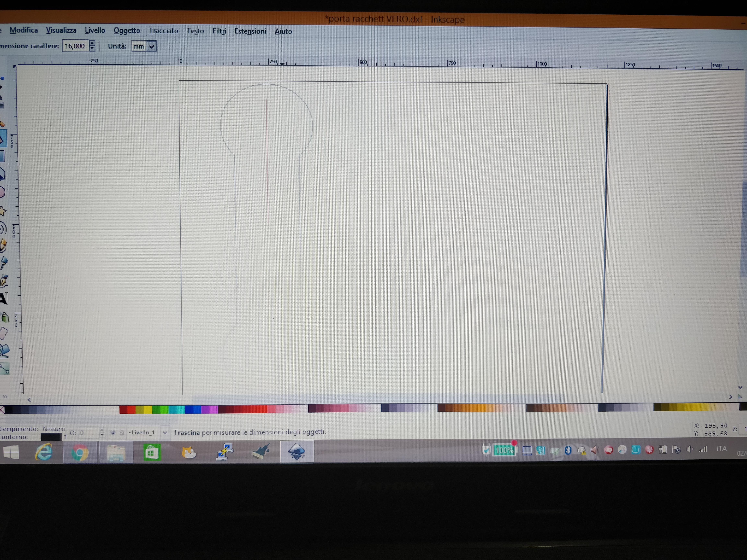Click the opacity O input field
Viewport: 747px width, 560px height.
(89, 433)
